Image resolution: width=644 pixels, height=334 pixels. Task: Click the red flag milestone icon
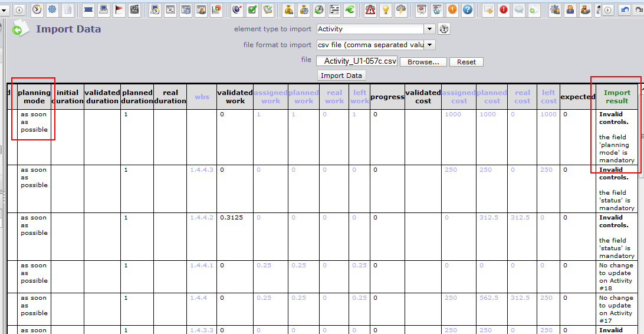point(119,9)
